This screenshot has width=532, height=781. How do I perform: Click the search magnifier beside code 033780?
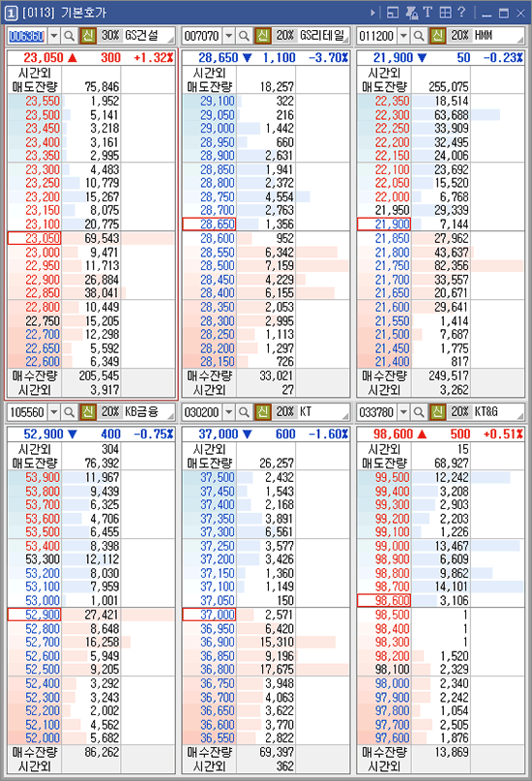tap(419, 412)
